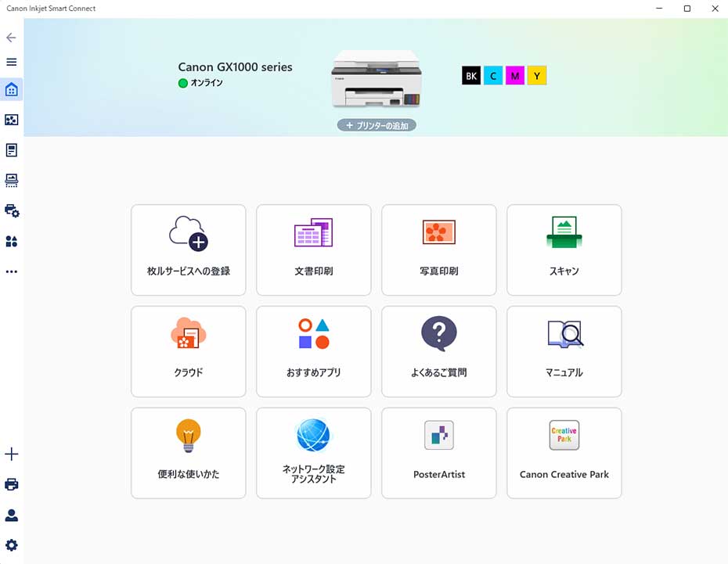Open photo print from sidebar icon
The image size is (728, 564).
(x=11, y=120)
